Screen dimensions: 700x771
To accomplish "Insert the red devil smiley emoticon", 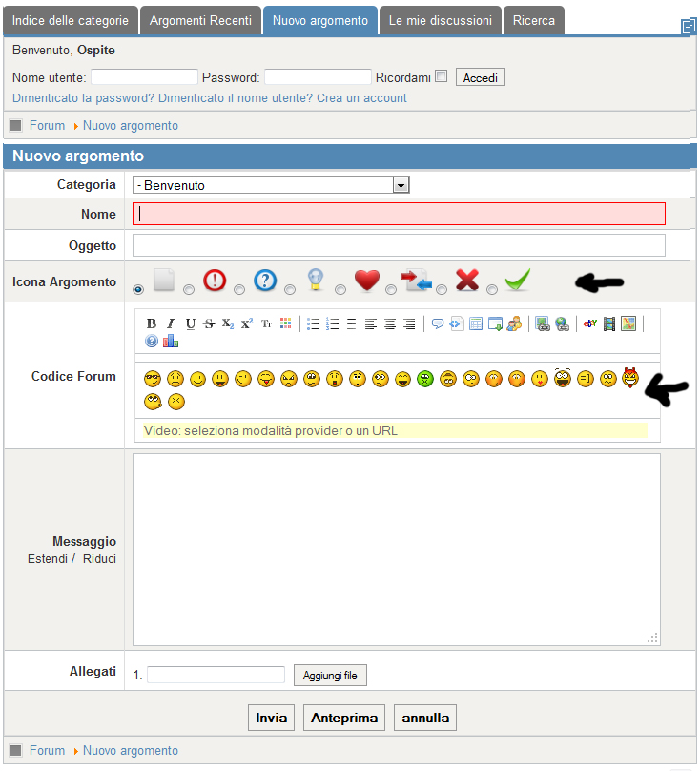I will tap(629, 378).
